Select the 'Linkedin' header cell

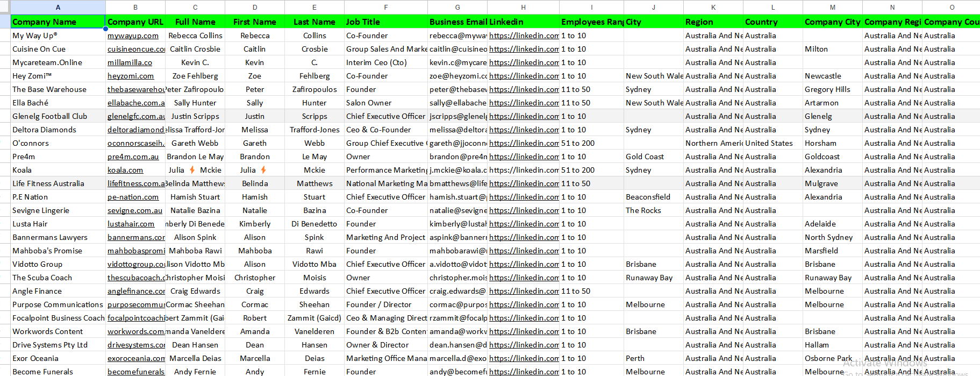click(x=524, y=22)
